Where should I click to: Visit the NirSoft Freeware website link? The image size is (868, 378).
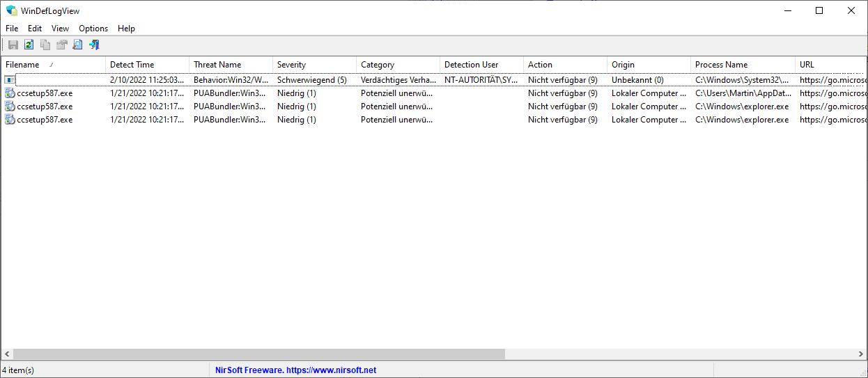coord(296,370)
